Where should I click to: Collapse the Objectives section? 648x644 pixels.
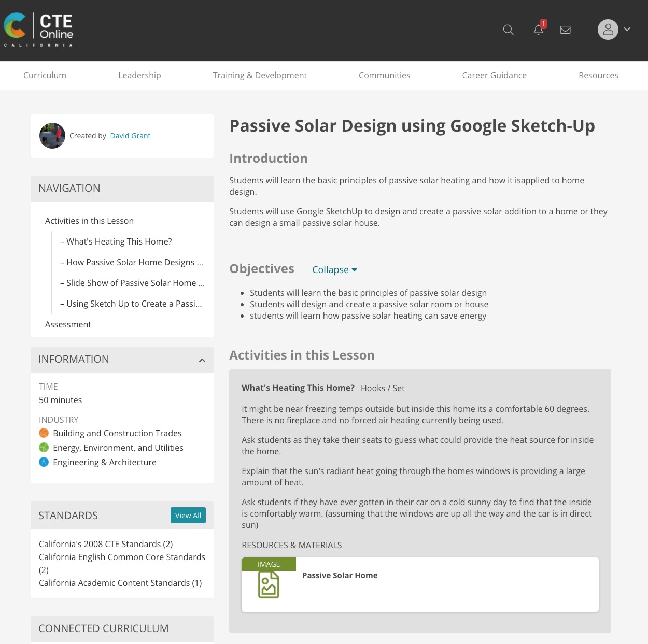[334, 270]
